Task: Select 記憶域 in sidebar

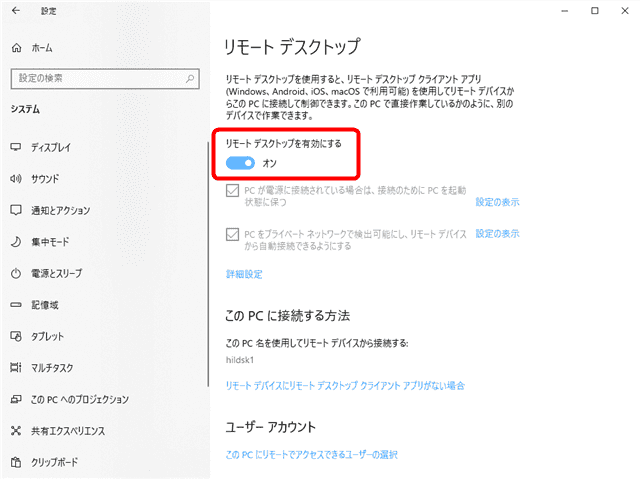Action: (45, 305)
